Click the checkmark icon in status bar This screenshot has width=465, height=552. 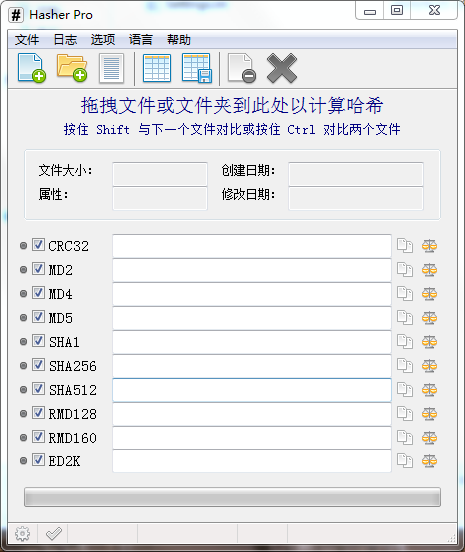pyautogui.click(x=54, y=534)
